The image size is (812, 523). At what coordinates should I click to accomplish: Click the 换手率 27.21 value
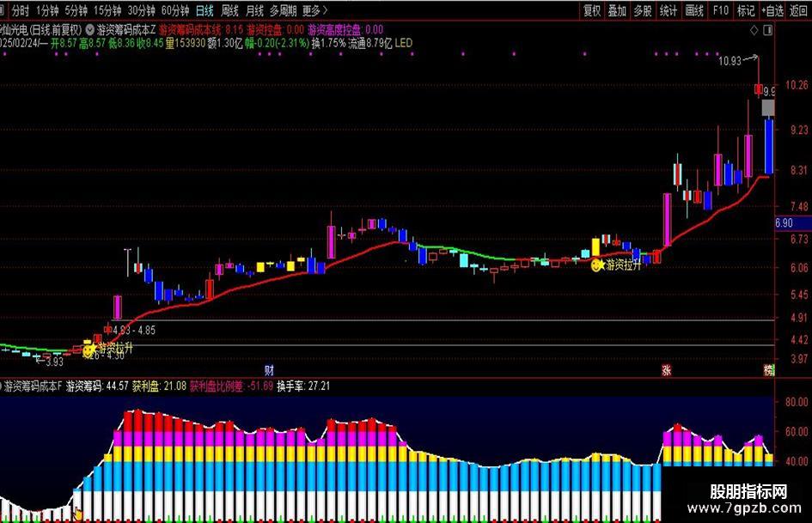[303, 386]
